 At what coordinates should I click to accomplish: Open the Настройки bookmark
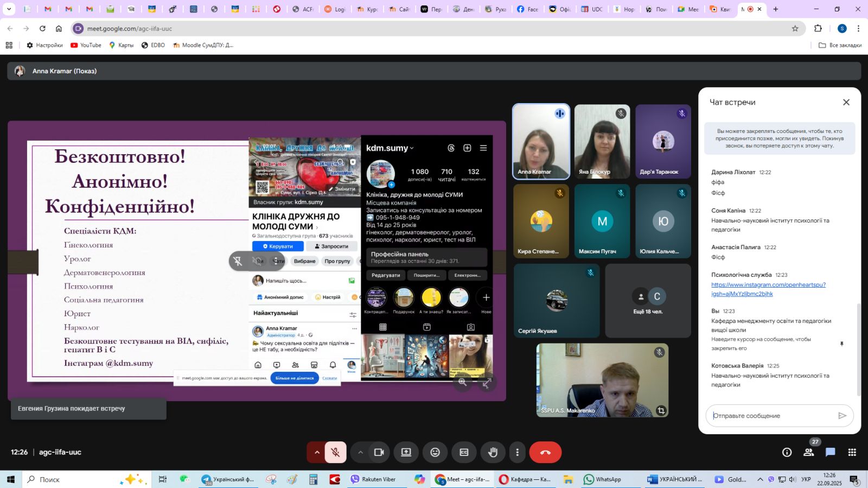point(44,45)
